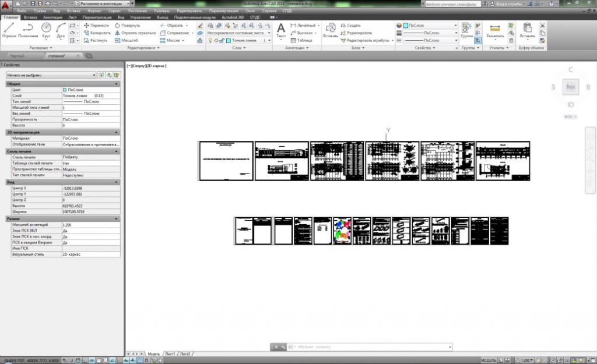The width and height of the screenshot is (597, 364).
Task: Open the Несохраненное состояние листа dropdown
Action: (x=239, y=33)
